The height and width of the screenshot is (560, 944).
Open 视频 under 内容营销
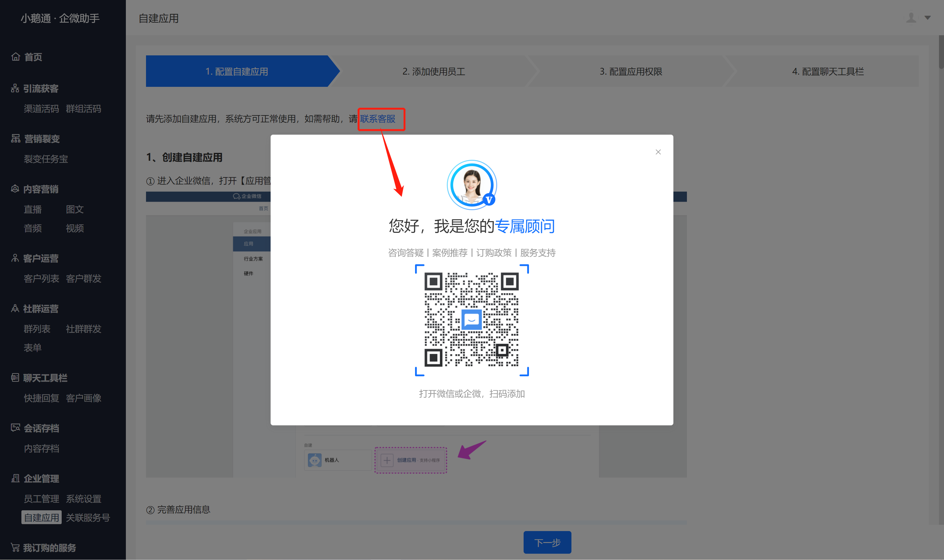pos(75,228)
